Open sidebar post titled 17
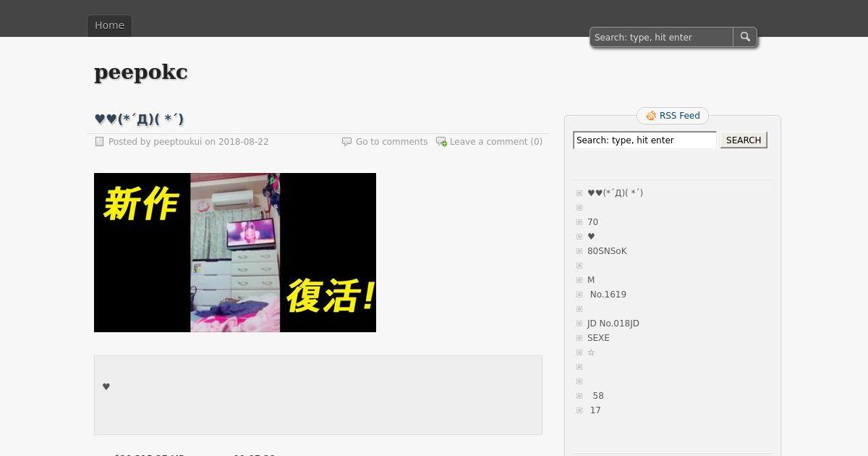The image size is (868, 456). coord(595,410)
